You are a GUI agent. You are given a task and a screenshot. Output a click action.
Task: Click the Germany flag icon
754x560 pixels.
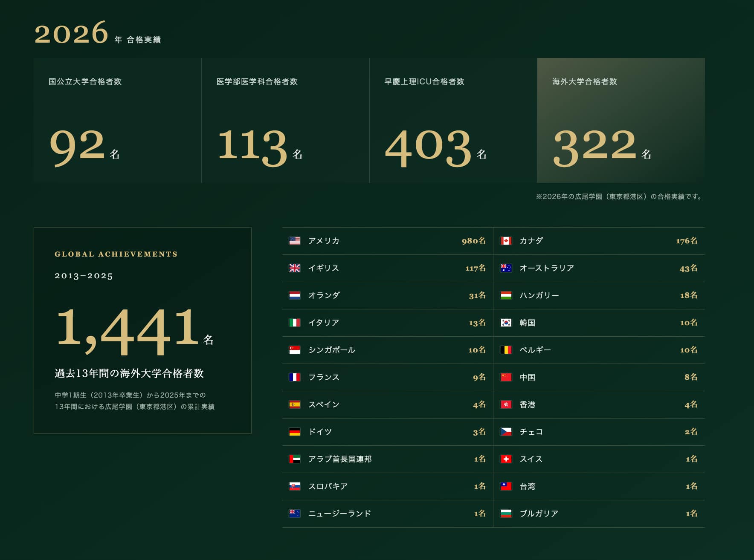tap(295, 432)
